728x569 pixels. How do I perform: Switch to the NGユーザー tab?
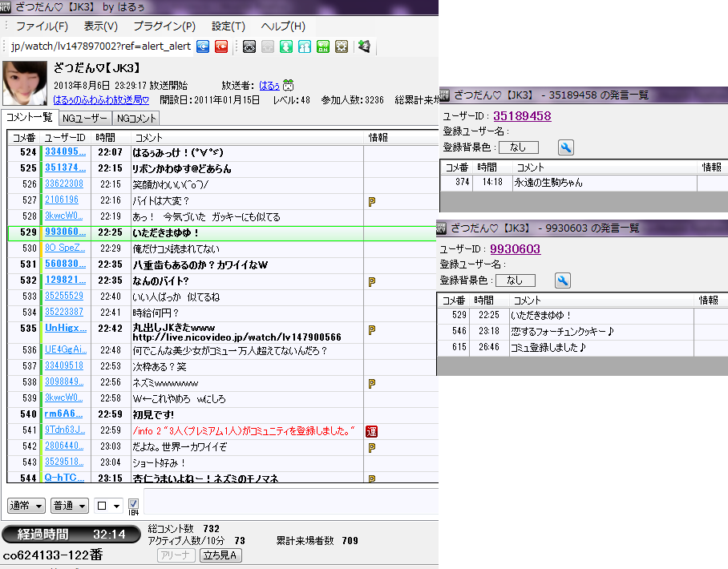tap(84, 119)
